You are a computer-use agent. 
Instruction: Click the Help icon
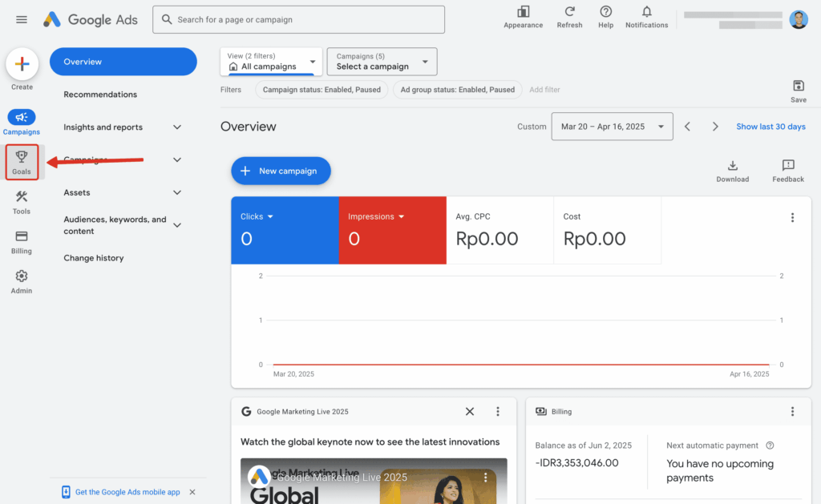[605, 15]
